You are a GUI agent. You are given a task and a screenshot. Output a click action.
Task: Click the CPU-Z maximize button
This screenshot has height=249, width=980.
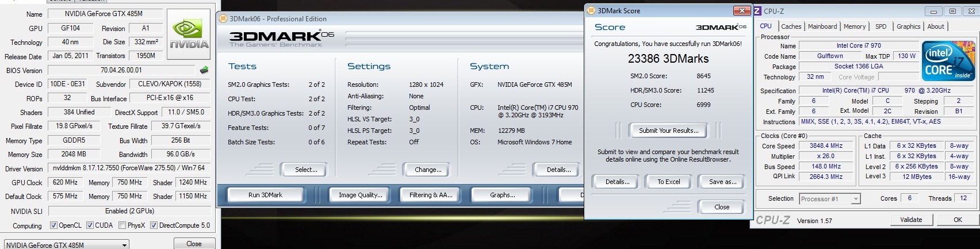[x=952, y=11]
